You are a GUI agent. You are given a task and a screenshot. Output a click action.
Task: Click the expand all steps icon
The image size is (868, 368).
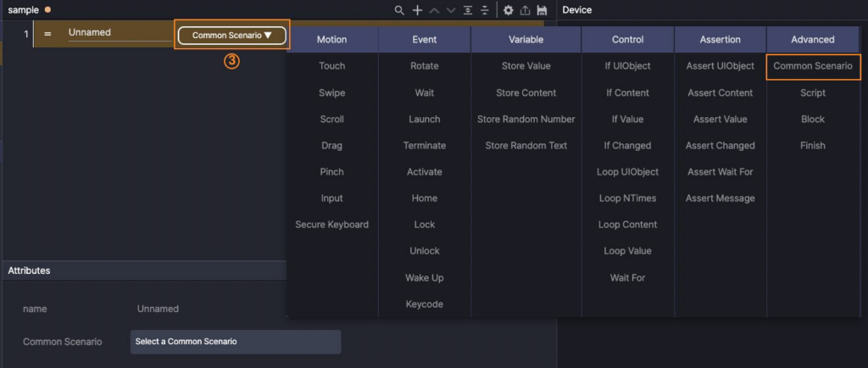468,10
